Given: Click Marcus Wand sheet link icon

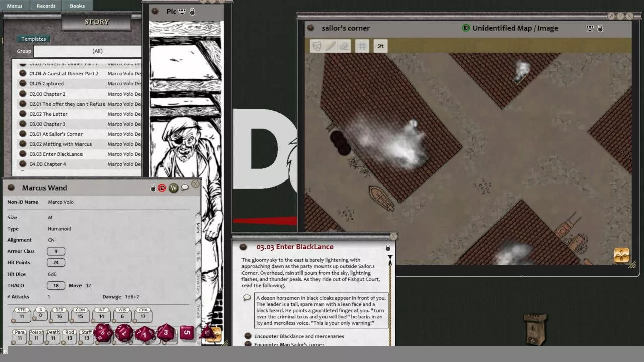Looking at the screenshot, I should tap(11, 188).
